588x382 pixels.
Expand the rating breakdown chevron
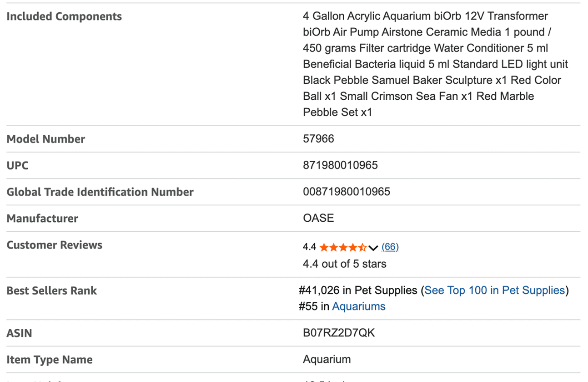pos(373,248)
